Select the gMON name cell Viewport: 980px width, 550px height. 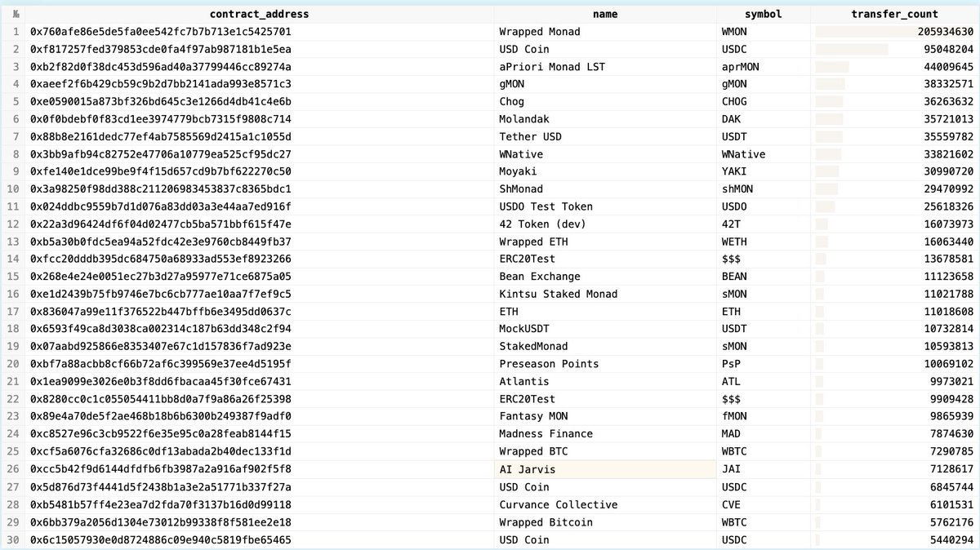coord(605,84)
